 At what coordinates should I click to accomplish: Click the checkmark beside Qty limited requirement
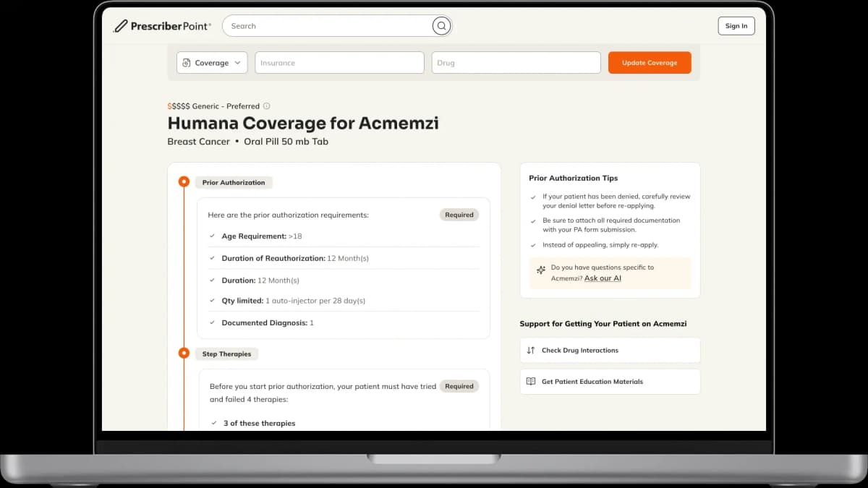click(x=212, y=301)
